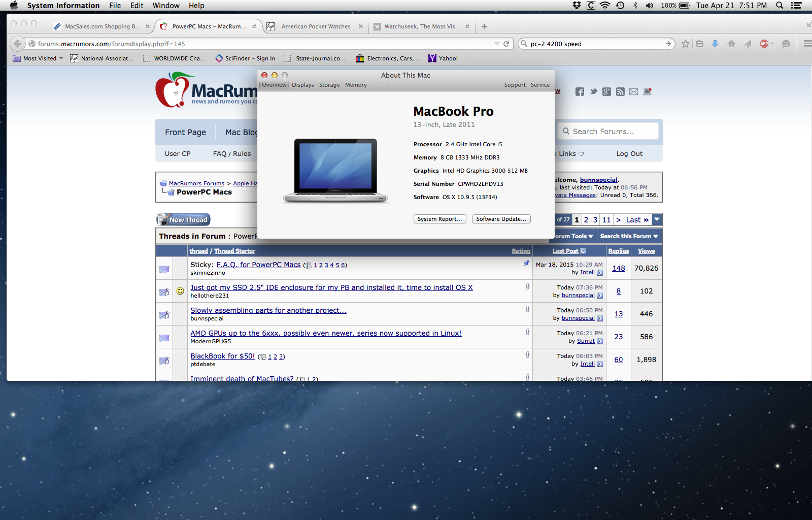The image size is (812, 520).
Task: Open the SSD IDE enclosure thread
Action: (x=331, y=287)
